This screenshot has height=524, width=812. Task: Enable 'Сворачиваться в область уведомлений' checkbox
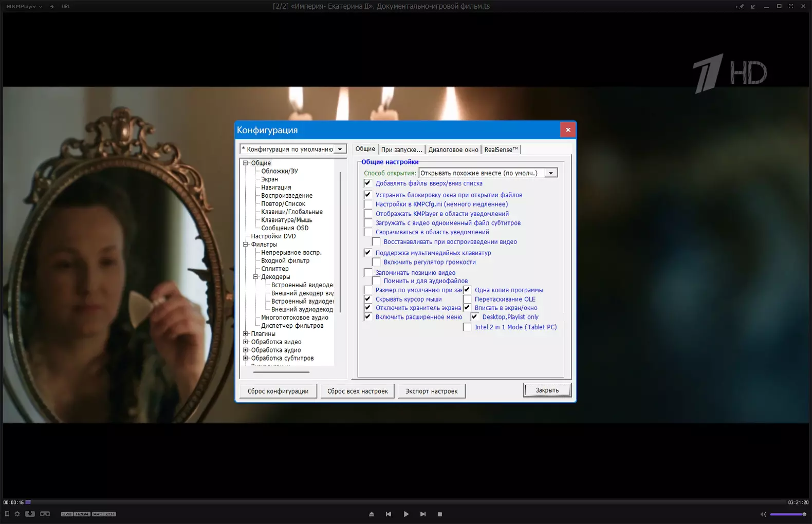pyautogui.click(x=368, y=232)
